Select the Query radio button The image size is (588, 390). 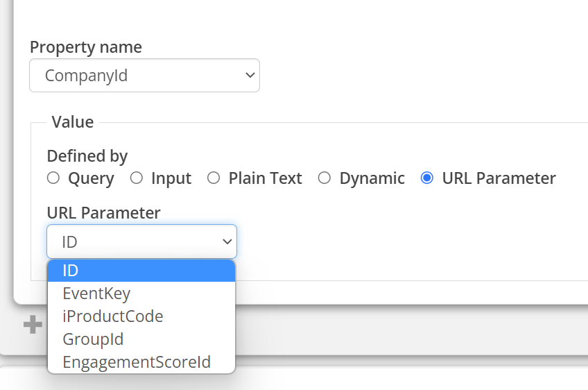(x=53, y=178)
